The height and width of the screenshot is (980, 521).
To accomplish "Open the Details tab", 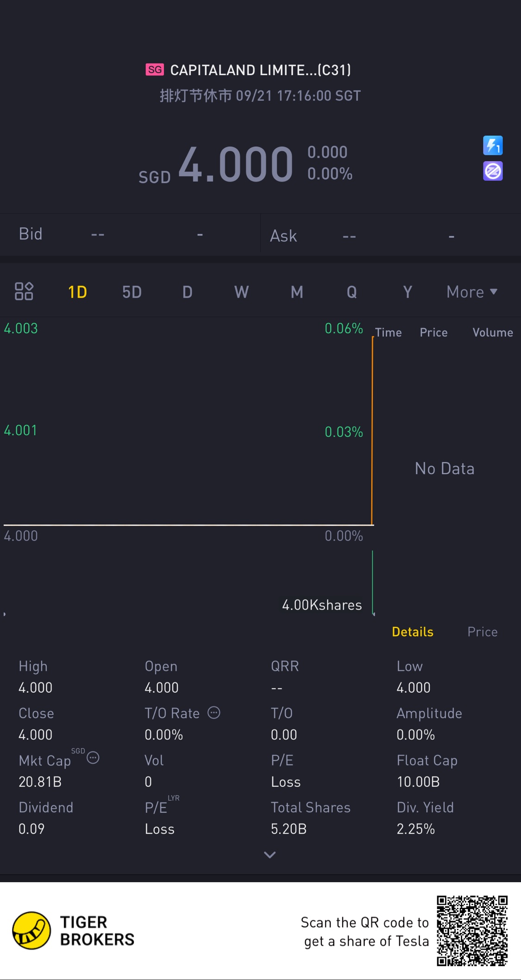I will coord(413,632).
